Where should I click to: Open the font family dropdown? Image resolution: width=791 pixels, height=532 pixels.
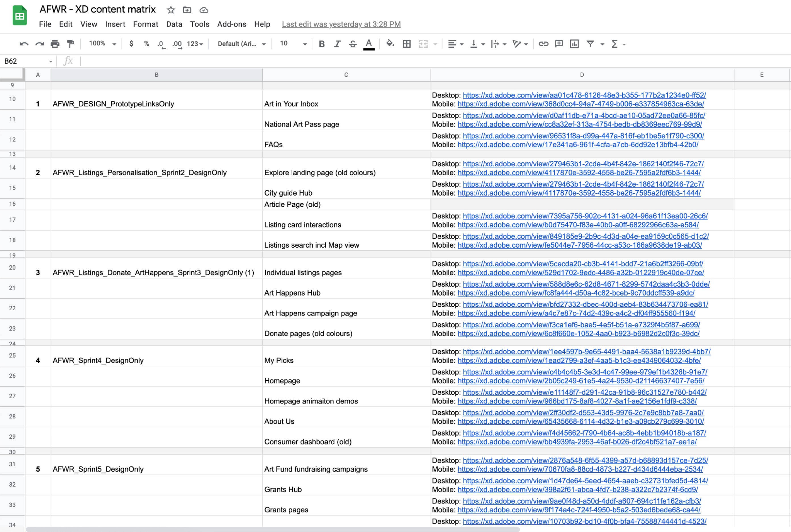click(242, 44)
